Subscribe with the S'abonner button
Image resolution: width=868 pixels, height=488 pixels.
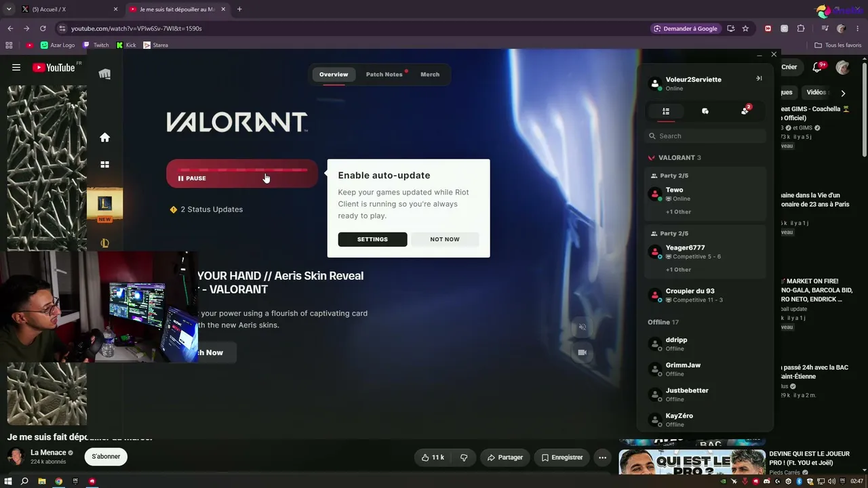coord(106,457)
